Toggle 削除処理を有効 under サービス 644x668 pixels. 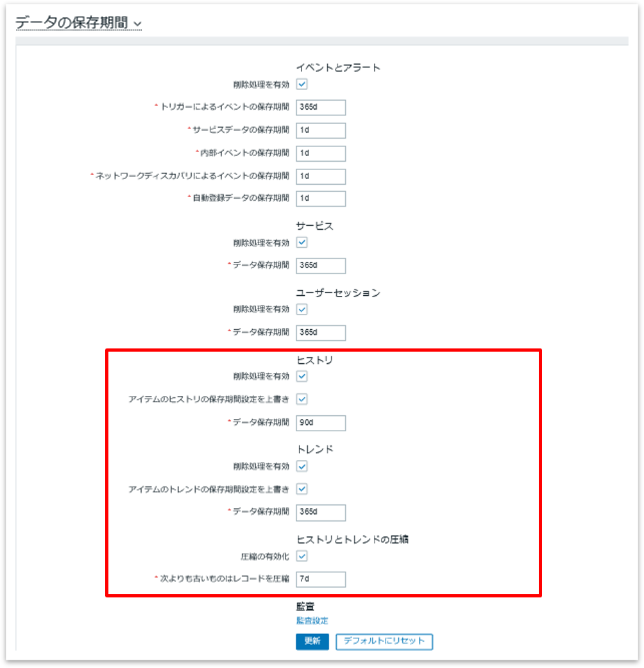(302, 243)
